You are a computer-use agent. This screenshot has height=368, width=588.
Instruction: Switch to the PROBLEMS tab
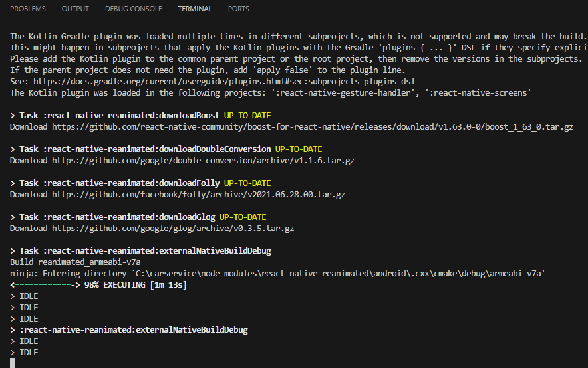point(28,9)
